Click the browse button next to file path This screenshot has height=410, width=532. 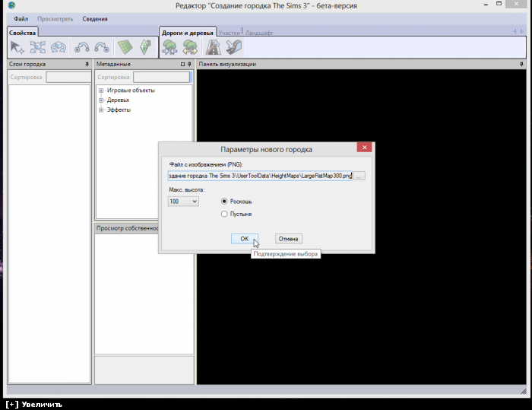point(360,176)
